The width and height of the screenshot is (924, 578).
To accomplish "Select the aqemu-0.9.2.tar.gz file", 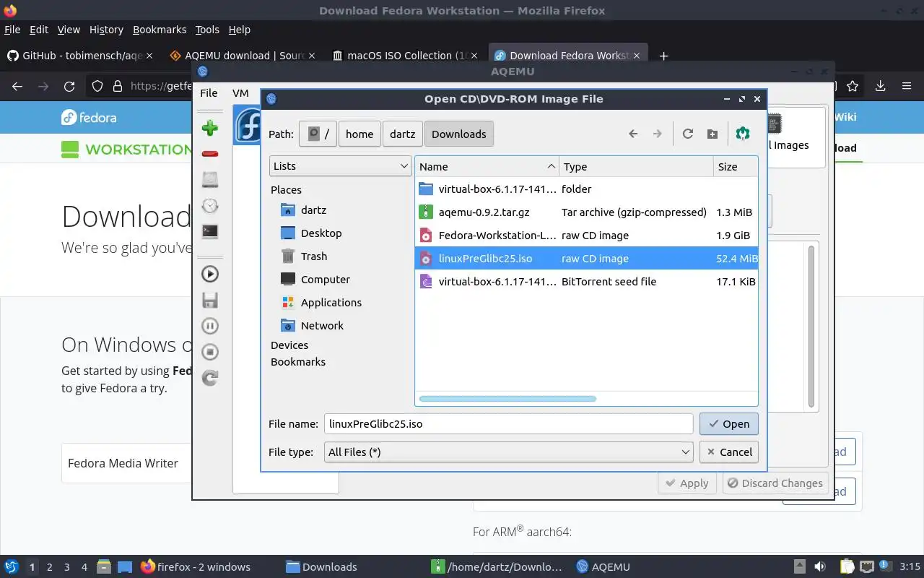I will click(586, 212).
